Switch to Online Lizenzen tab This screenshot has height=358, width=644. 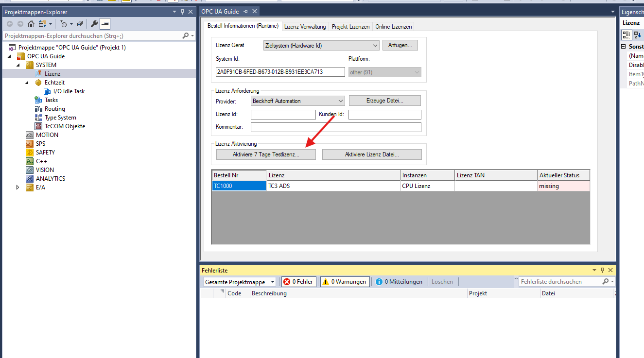[393, 27]
